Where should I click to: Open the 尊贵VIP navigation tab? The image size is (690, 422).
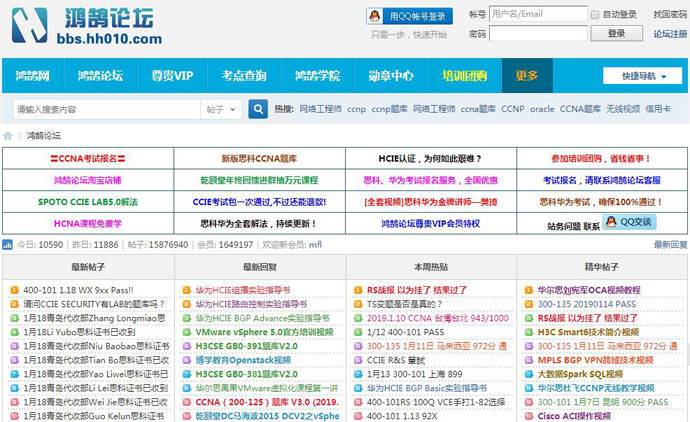click(172, 76)
